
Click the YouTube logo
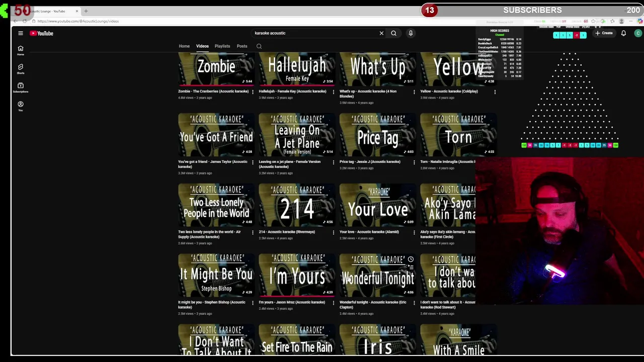click(x=41, y=33)
